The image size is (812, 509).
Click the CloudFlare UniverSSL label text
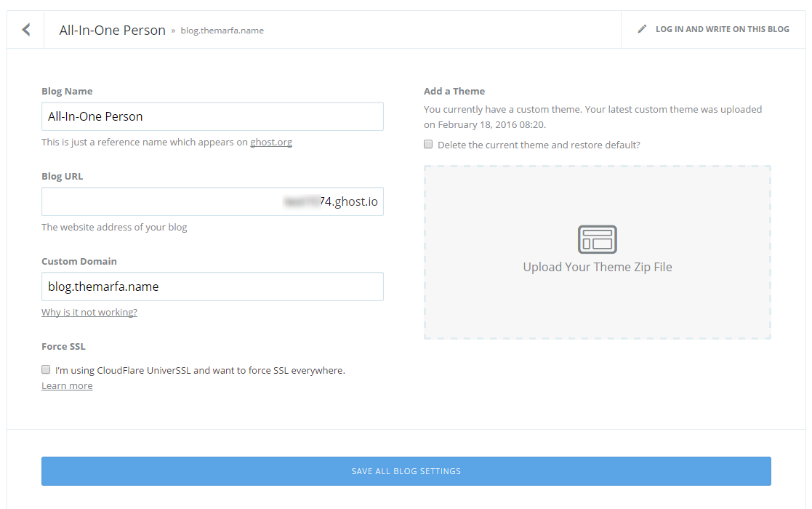[200, 370]
